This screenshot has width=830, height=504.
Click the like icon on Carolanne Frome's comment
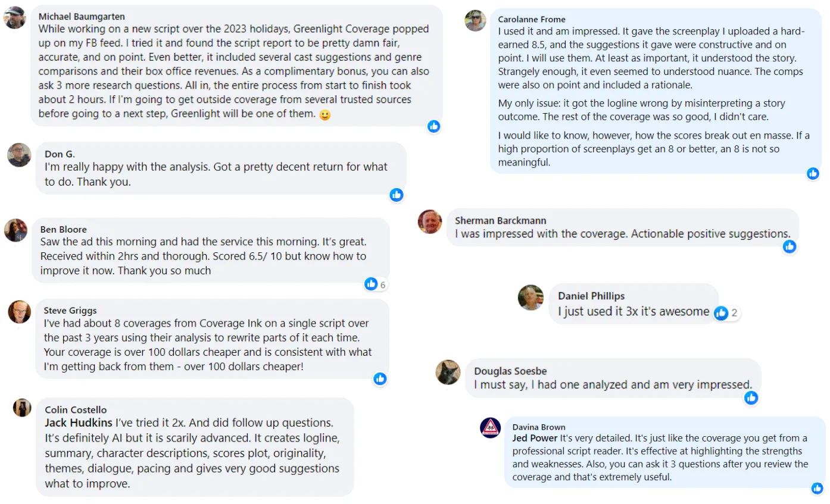813,174
